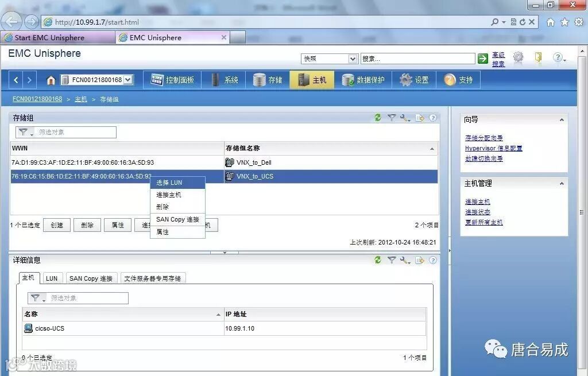Open 详细信息 filter funnel dropdown beside 筛选对象
The width and height of the screenshot is (588, 376).
[37, 299]
